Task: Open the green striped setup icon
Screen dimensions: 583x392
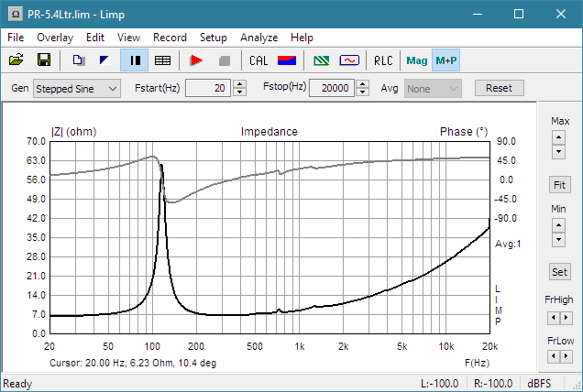Action: coord(321,60)
